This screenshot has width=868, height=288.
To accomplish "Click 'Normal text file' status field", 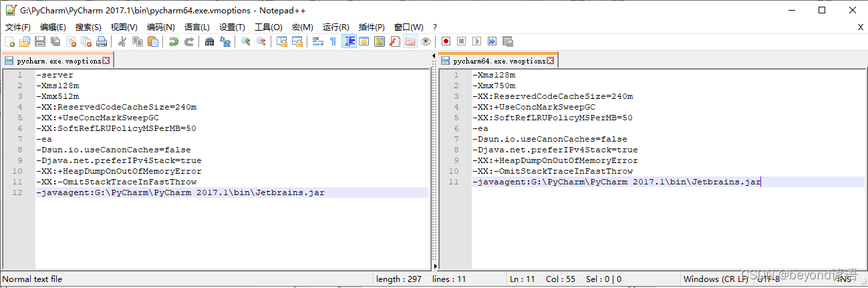I will click(x=33, y=279).
